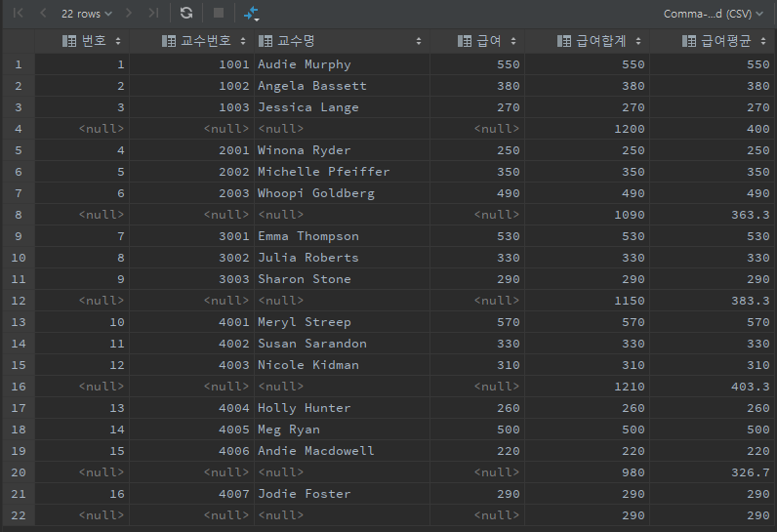Select the 번호 column header
777x532 pixels.
pyautogui.click(x=82, y=41)
